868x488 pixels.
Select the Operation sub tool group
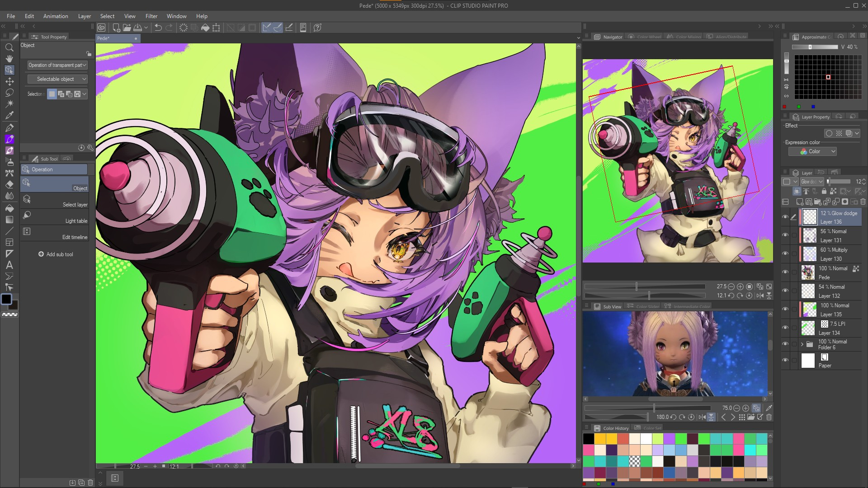[54, 169]
